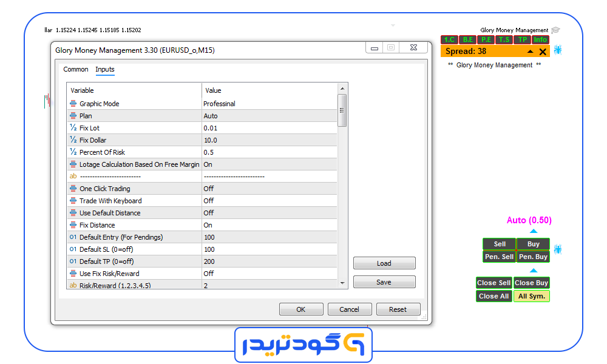This screenshot has height=364, width=607.
Task: Click the Cancel button
Action: pyautogui.click(x=349, y=309)
